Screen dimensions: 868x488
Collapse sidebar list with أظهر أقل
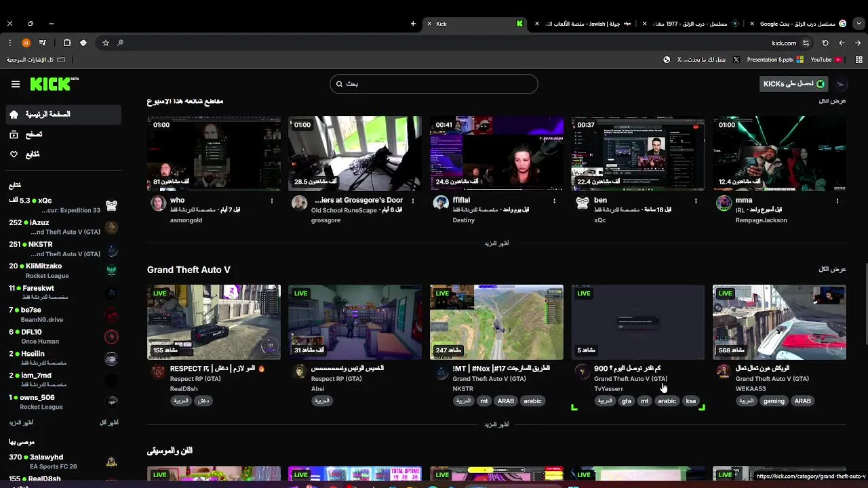pyautogui.click(x=109, y=422)
